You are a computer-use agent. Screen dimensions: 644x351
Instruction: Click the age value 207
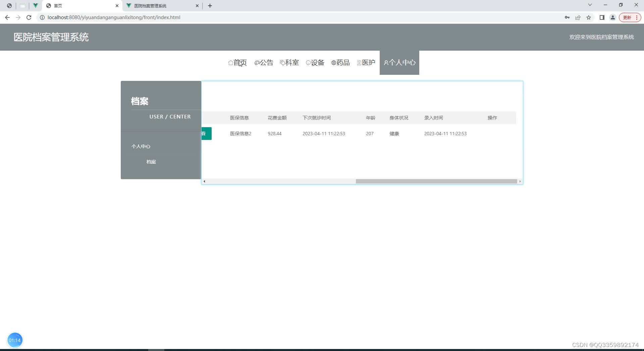[370, 134]
